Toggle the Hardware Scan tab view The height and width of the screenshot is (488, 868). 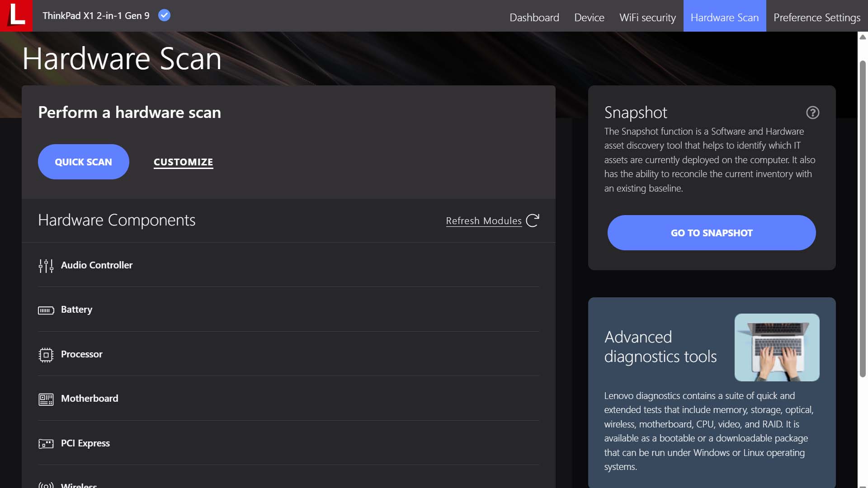pyautogui.click(x=724, y=17)
